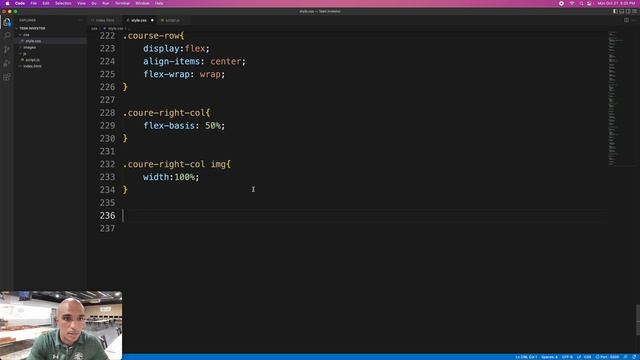Click the '.coure-right-col img{' selector

point(177,164)
